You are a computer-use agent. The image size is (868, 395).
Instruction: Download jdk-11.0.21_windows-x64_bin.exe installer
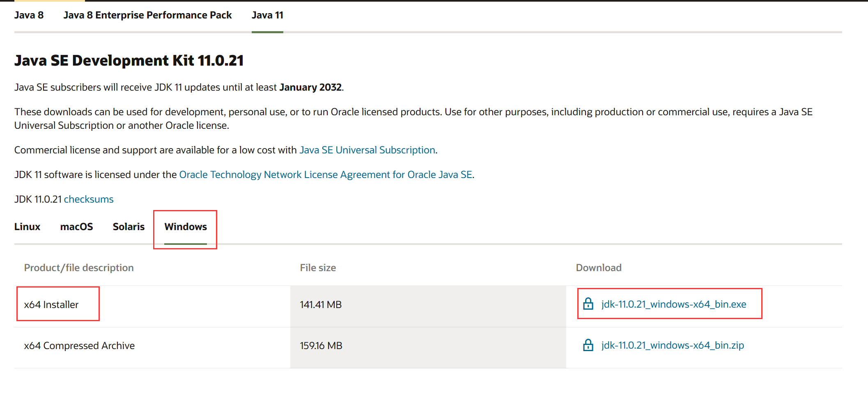tap(674, 304)
